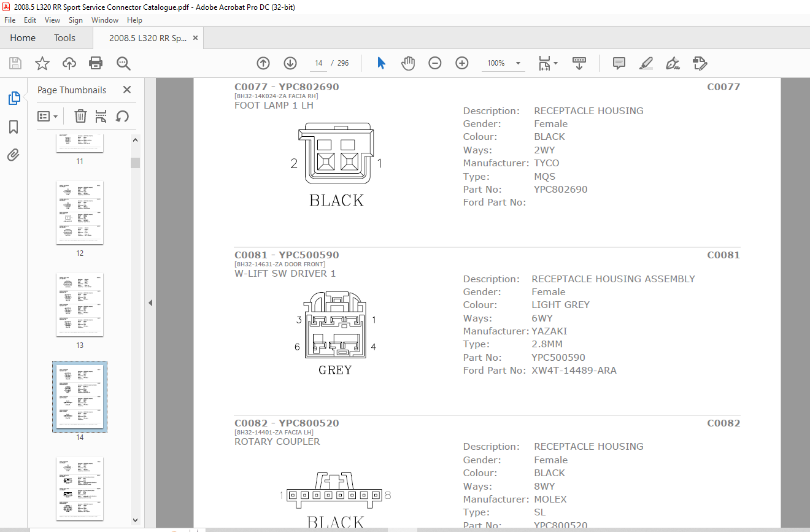810x532 pixels.
Task: Select page 14 thumbnail
Action: point(80,396)
